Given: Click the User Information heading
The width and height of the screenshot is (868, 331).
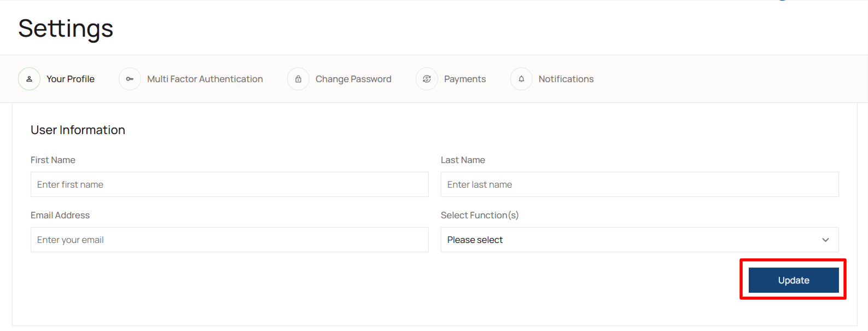Looking at the screenshot, I should (x=78, y=130).
